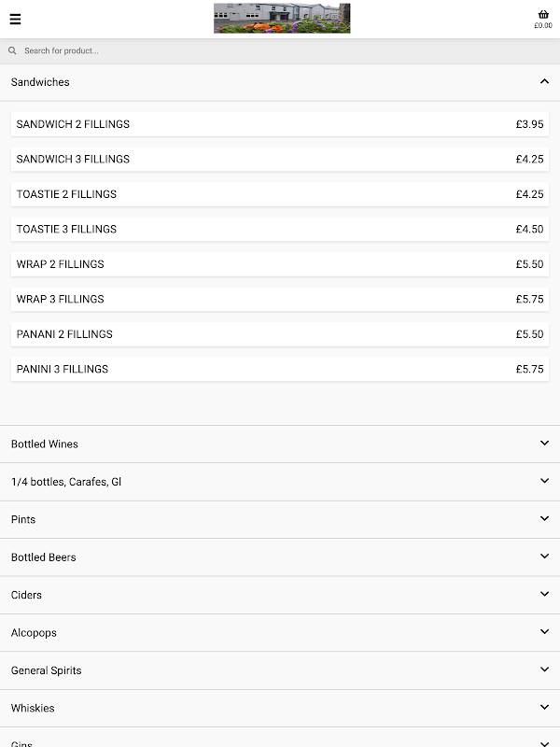Screen dimensions: 560x747
Task: Click the Alcopops chevron arrow
Action: tap(544, 632)
